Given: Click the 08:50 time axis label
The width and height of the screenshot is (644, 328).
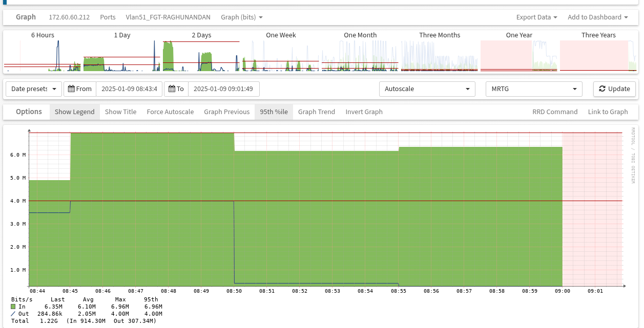Looking at the screenshot, I should pos(234,291).
